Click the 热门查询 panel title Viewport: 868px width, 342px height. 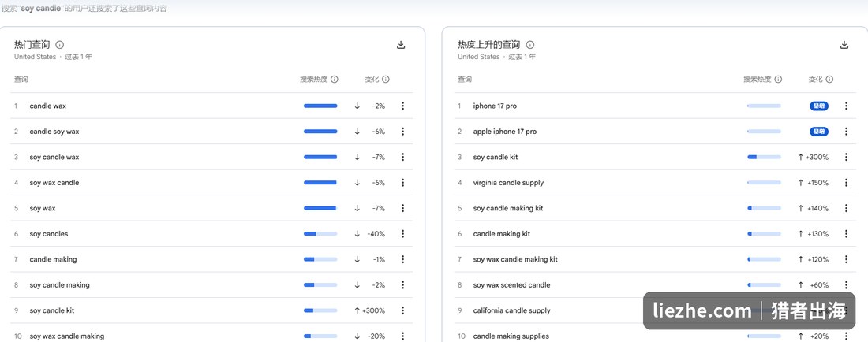pos(32,45)
